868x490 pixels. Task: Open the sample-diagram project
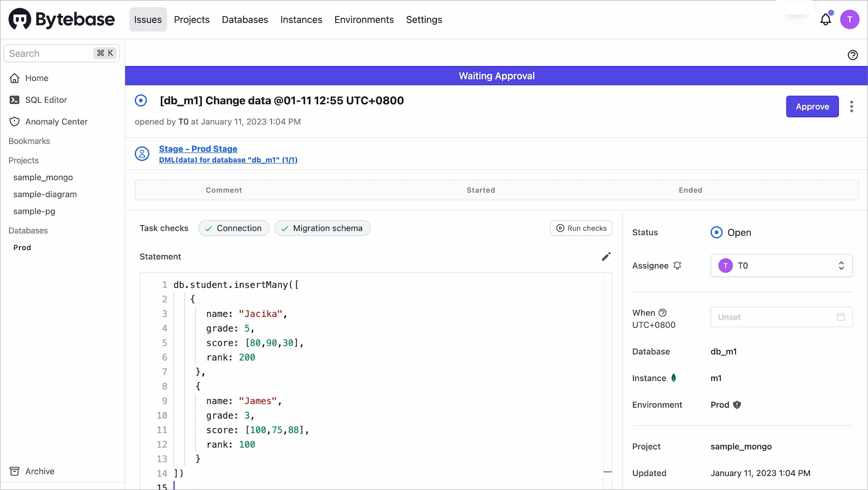click(x=45, y=194)
